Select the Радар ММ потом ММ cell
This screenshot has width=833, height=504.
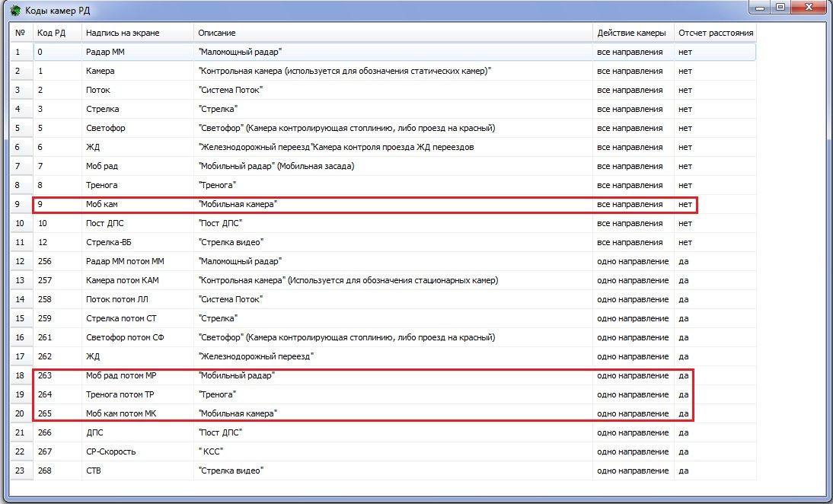pyautogui.click(x=138, y=261)
